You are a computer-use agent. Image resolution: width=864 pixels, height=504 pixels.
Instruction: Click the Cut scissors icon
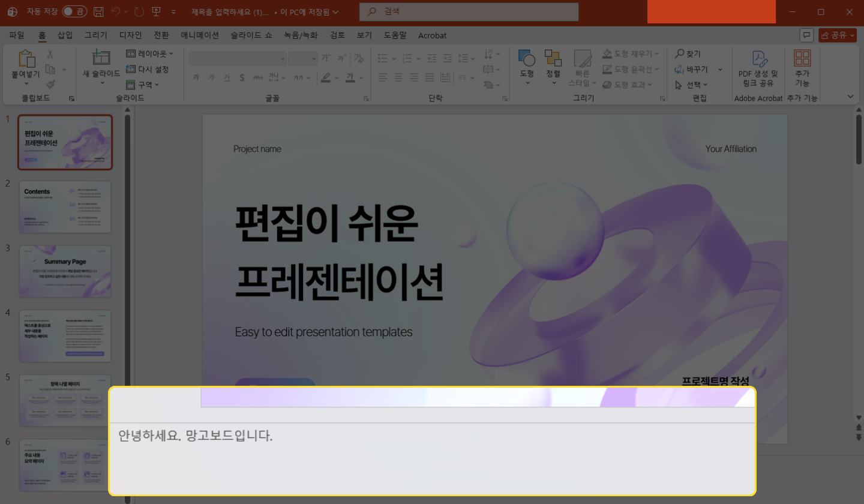tap(51, 54)
